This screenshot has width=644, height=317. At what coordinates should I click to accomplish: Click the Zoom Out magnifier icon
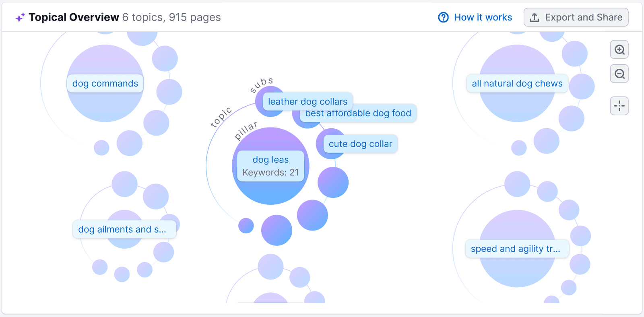click(x=619, y=74)
